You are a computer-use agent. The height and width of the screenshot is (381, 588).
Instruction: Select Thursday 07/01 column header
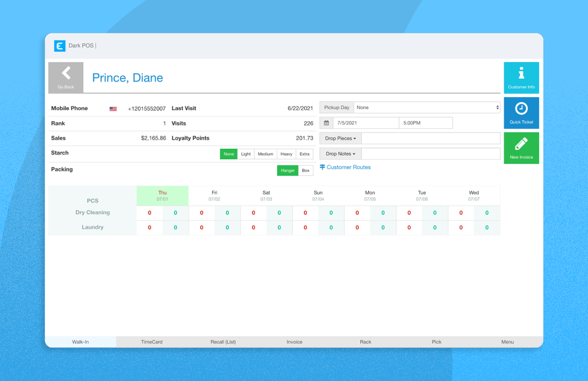click(x=162, y=195)
